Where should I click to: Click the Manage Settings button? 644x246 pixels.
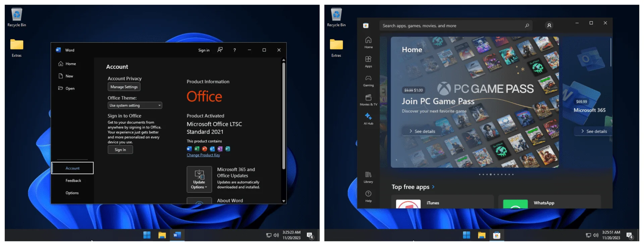point(124,87)
